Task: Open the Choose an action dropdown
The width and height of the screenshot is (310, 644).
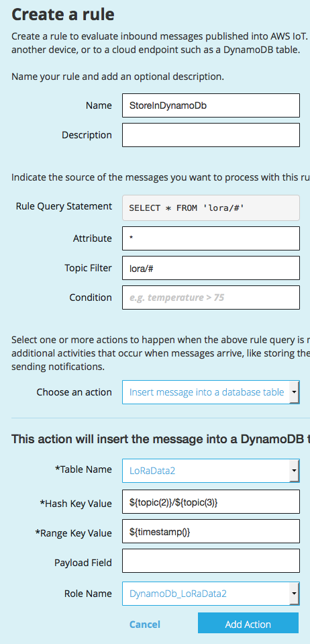Action: click(x=211, y=392)
